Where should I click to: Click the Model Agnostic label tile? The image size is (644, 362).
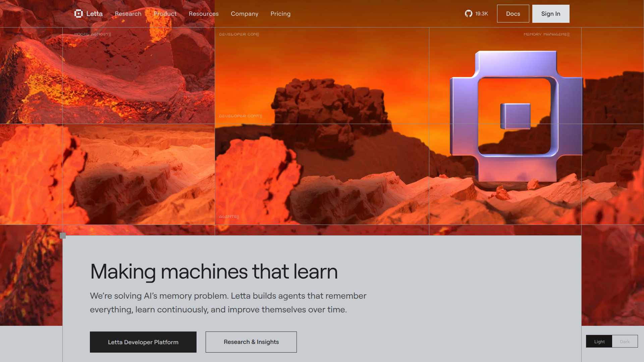pyautogui.click(x=92, y=34)
